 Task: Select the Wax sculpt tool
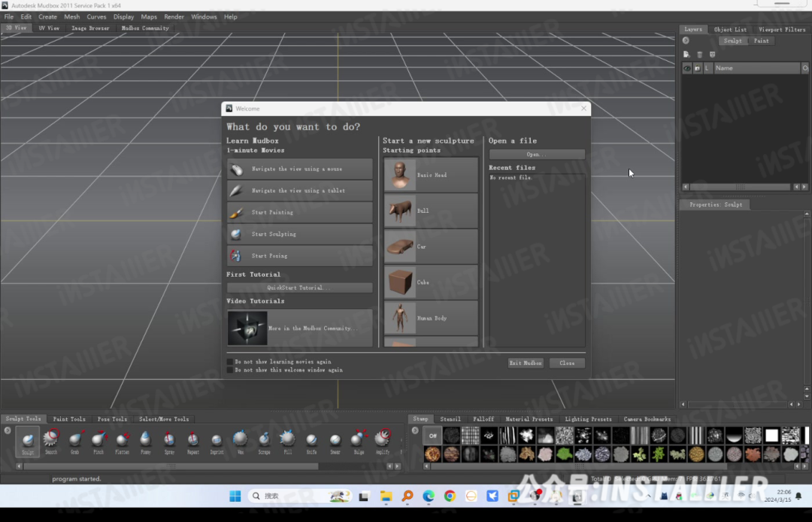[241, 442]
